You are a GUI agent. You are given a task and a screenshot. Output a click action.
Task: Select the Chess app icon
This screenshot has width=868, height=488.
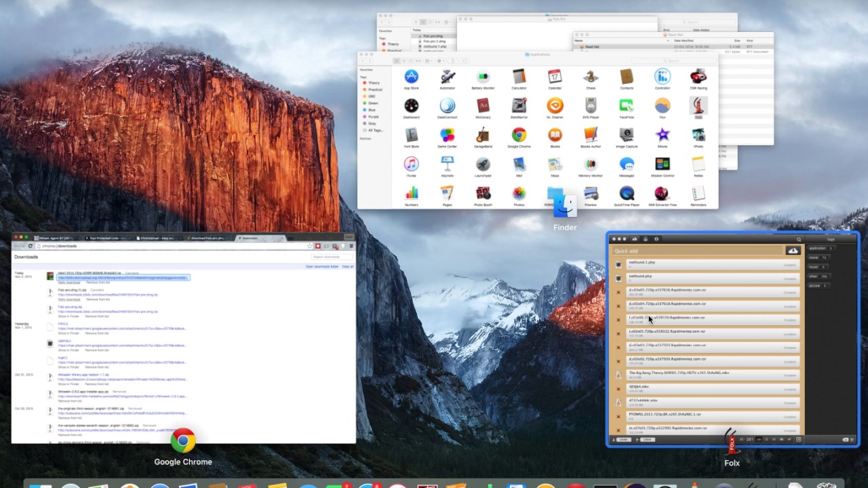591,77
